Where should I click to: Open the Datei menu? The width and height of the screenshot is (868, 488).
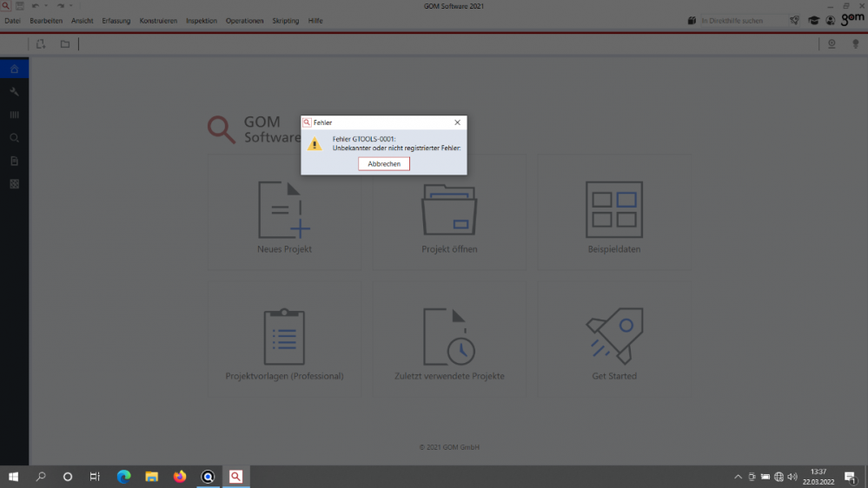tap(12, 21)
